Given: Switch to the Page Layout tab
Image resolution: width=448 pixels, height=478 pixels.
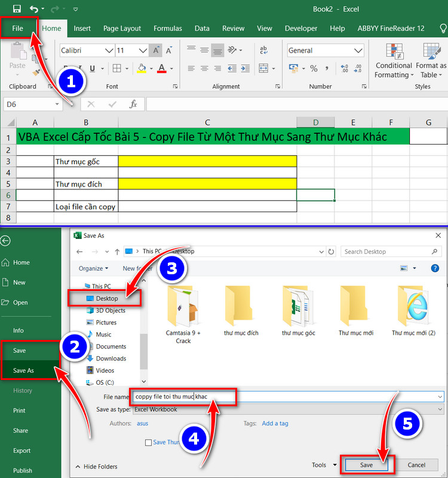Looking at the screenshot, I should [122, 28].
